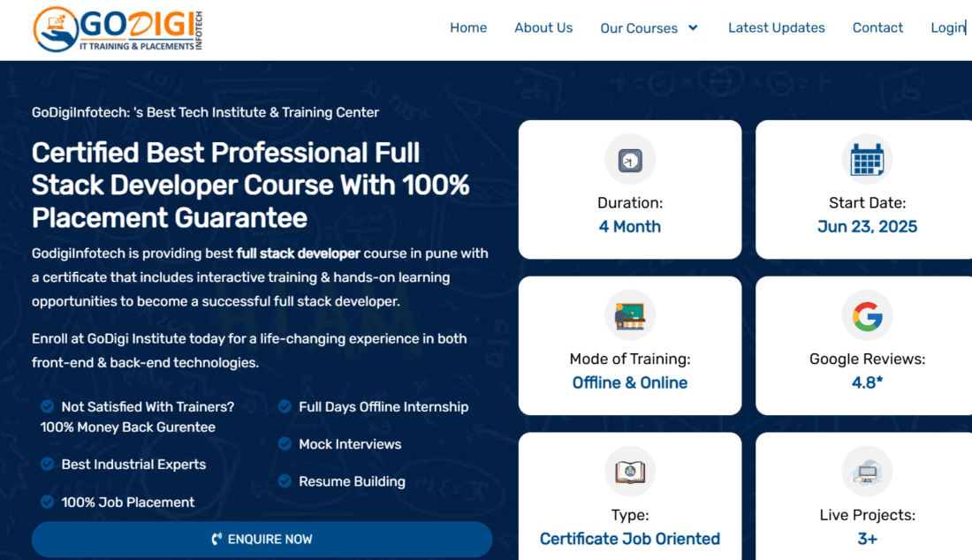Click the phone icon in Enquire Now
Screen dimensions: 972x560
(x=216, y=539)
